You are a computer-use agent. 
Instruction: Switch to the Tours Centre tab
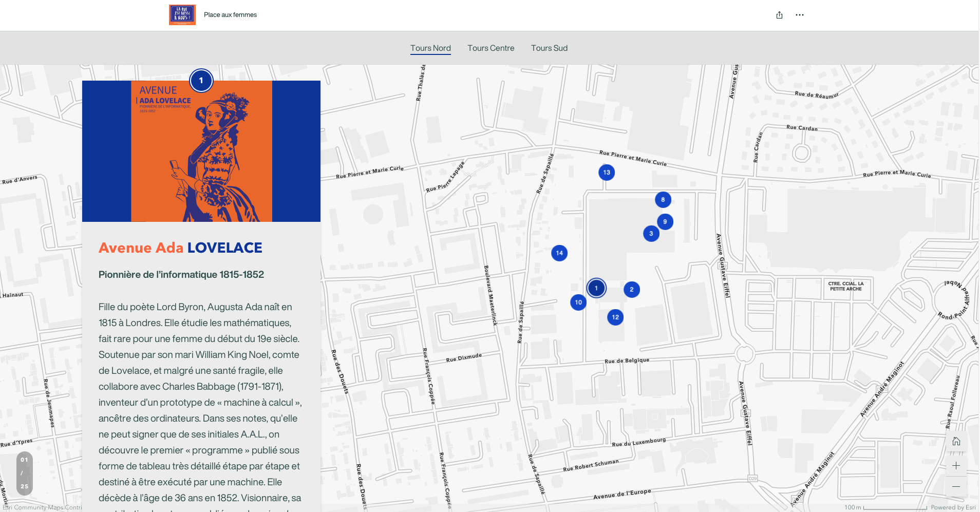click(491, 48)
